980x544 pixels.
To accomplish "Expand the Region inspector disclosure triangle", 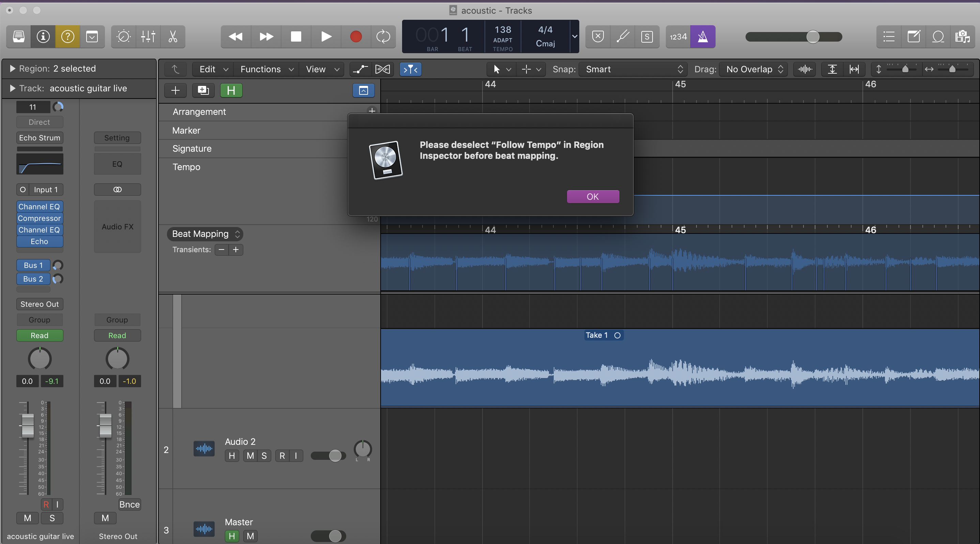I will (12, 69).
